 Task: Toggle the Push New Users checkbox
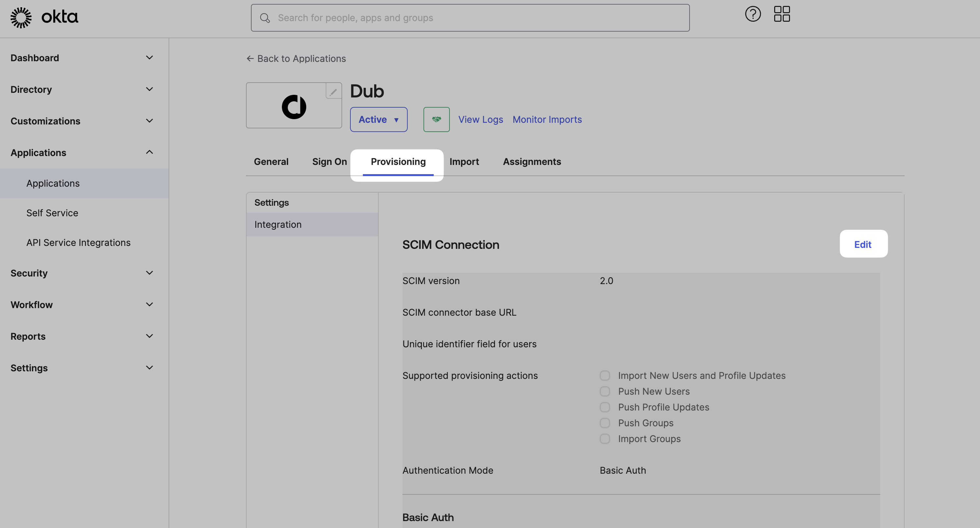point(605,391)
